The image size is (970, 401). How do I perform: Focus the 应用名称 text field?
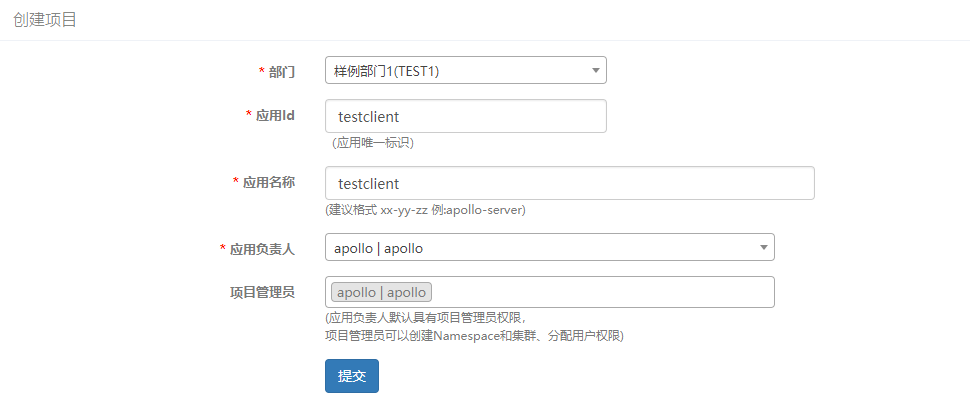pos(569,183)
